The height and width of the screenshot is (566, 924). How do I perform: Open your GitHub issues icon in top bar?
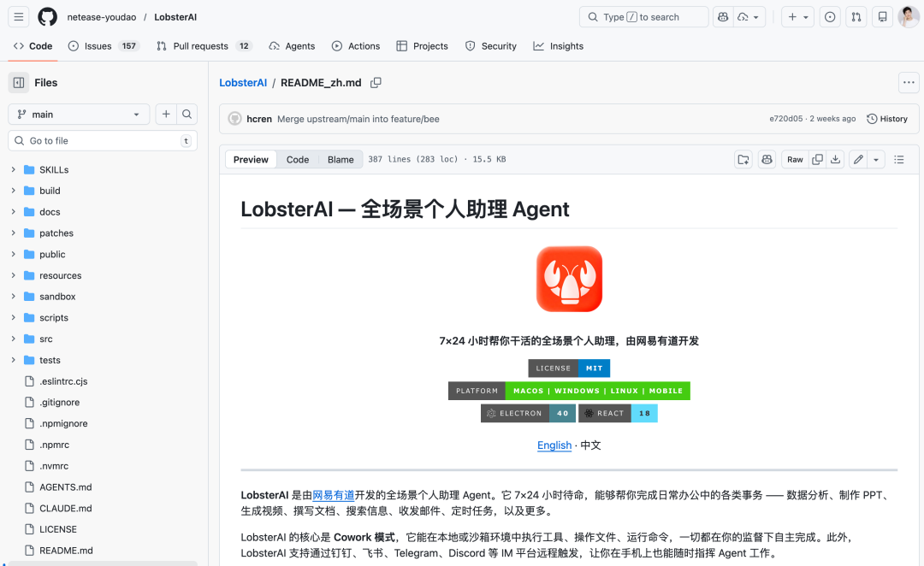829,16
